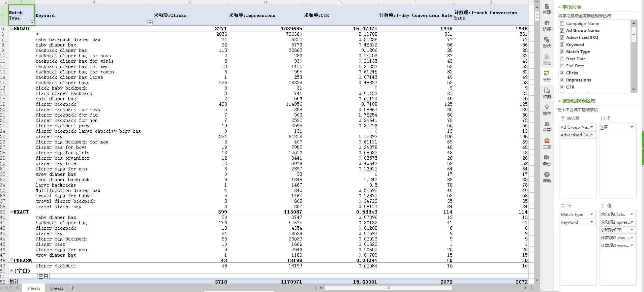Select column B header
This screenshot has height=292, width=644.
point(94,2)
